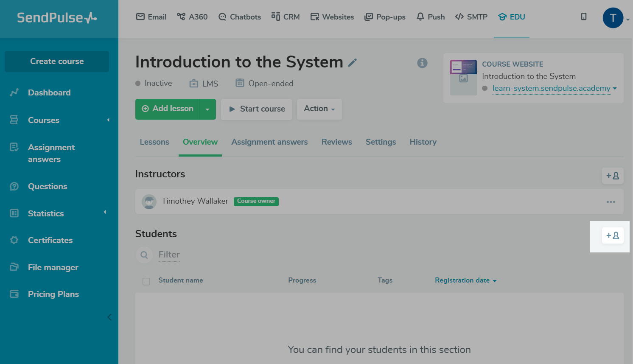Click the add instructor icon
This screenshot has width=633, height=364.
[x=612, y=176]
